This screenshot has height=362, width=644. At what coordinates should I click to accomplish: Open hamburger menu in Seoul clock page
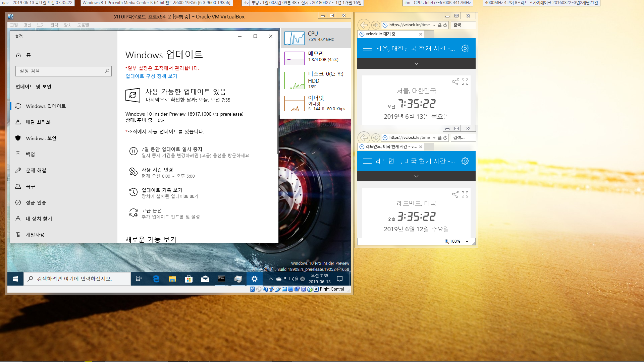tap(367, 48)
